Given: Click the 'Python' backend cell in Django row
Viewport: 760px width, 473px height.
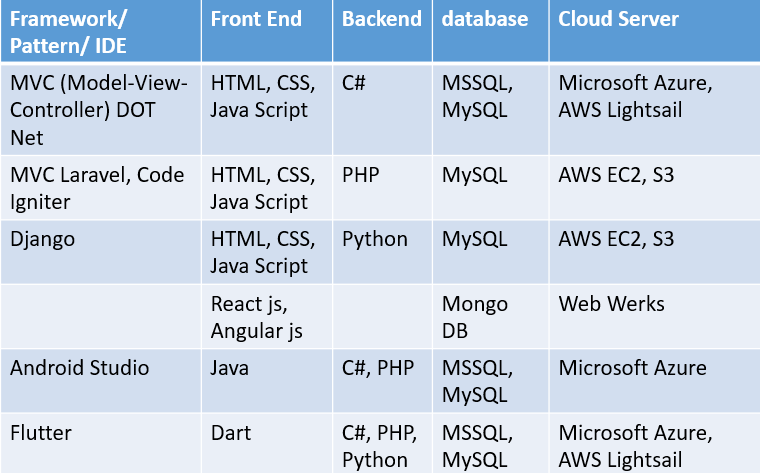Looking at the screenshot, I should (382, 252).
